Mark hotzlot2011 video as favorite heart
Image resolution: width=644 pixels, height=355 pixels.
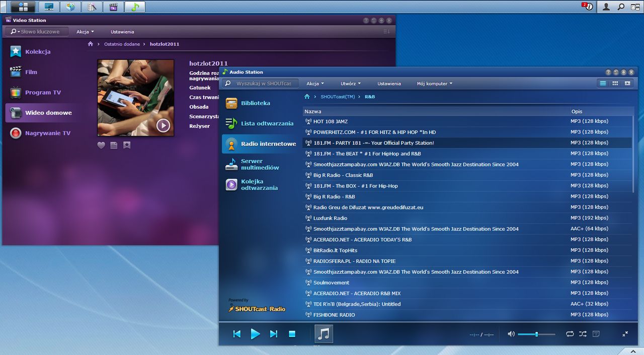(101, 145)
